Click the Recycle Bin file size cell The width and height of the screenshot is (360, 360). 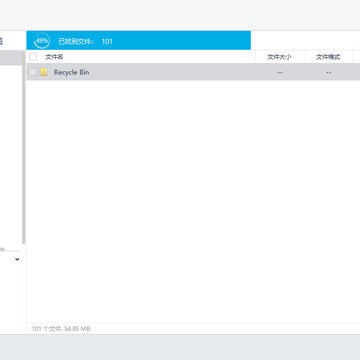(x=280, y=72)
